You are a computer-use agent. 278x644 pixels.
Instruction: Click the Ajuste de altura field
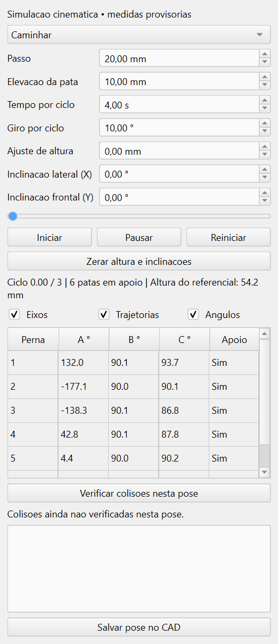click(x=179, y=151)
